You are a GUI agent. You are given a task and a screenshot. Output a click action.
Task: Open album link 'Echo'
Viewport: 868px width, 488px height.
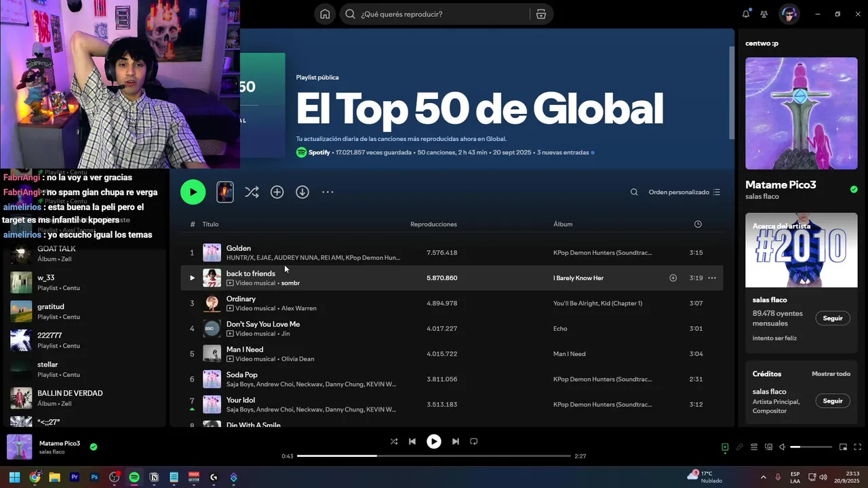pos(560,329)
